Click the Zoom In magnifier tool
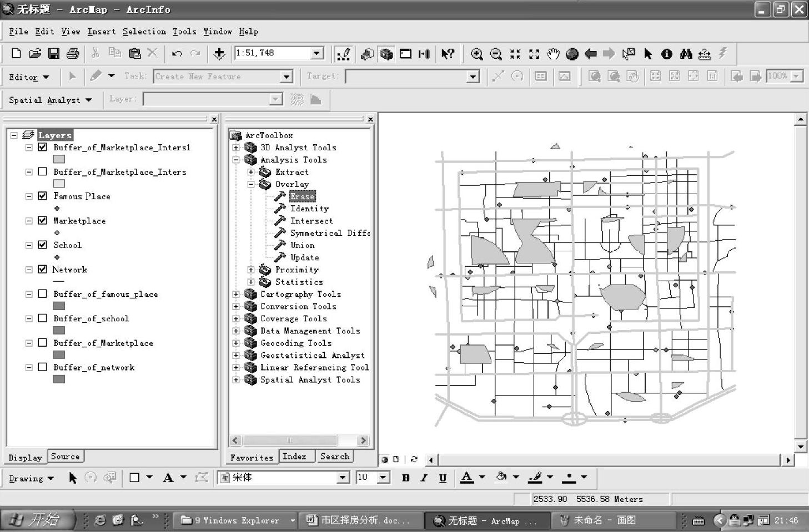Viewport: 809px width, 532px height. click(x=476, y=54)
